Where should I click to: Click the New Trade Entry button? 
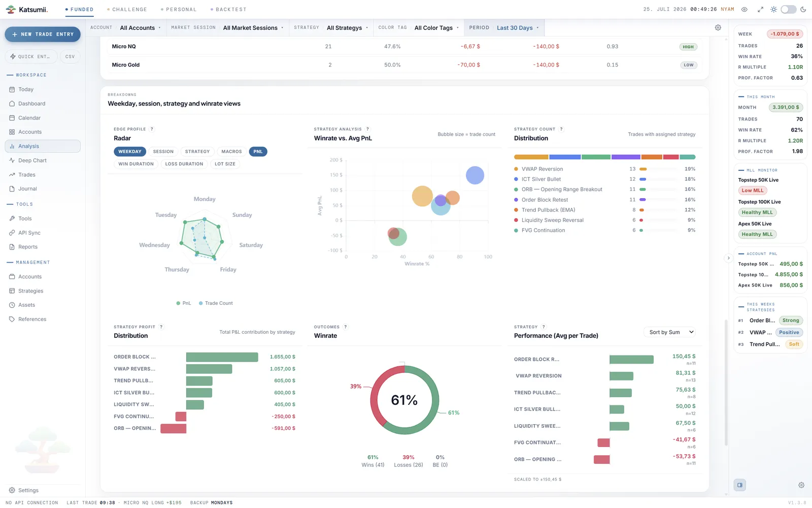click(43, 35)
